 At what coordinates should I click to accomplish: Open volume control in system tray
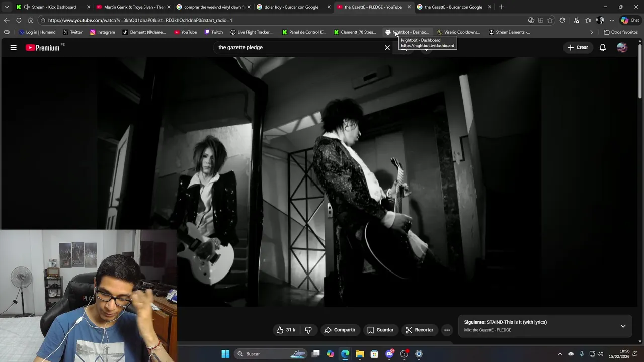pos(600,354)
